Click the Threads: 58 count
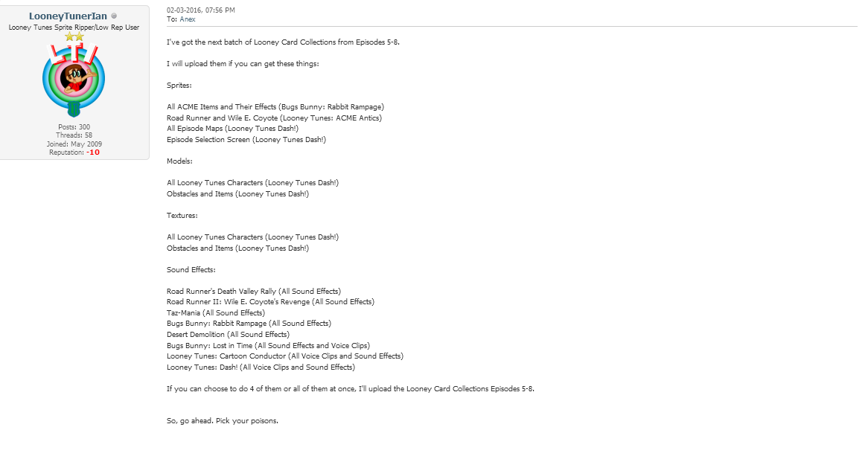This screenshot has width=868, height=456. click(x=74, y=135)
